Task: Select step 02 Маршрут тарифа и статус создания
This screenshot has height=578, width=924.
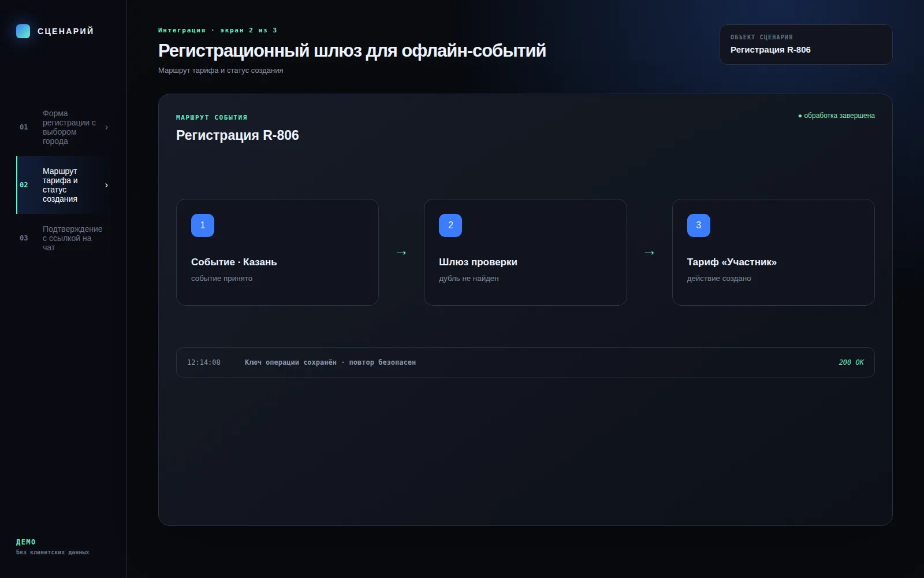Action: click(x=64, y=185)
